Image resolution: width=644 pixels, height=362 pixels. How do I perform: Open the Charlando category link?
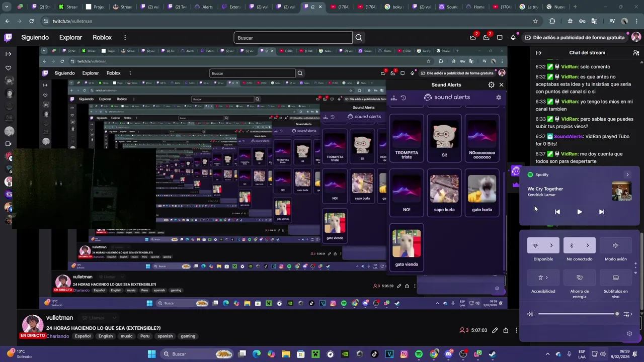point(58,336)
